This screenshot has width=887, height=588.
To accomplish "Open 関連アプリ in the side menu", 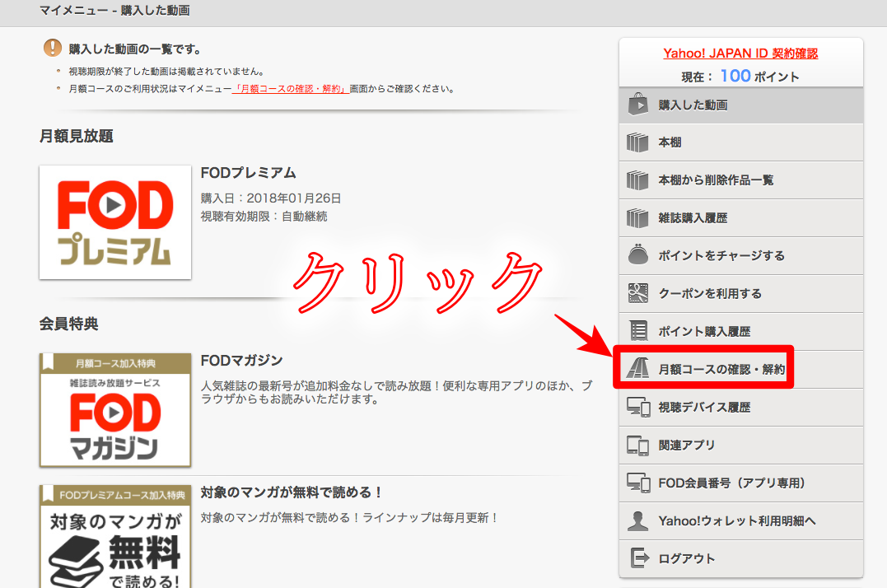I will [x=741, y=446].
